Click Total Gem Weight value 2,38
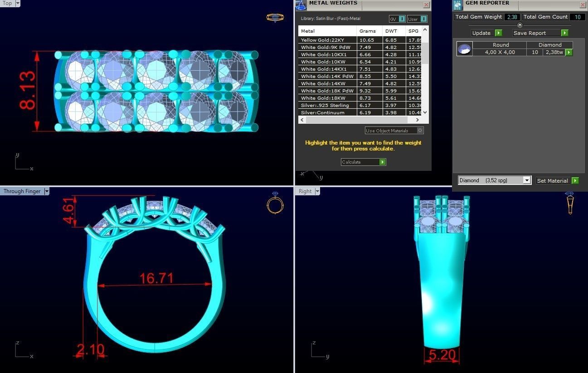This screenshot has width=588, height=373. tap(512, 17)
